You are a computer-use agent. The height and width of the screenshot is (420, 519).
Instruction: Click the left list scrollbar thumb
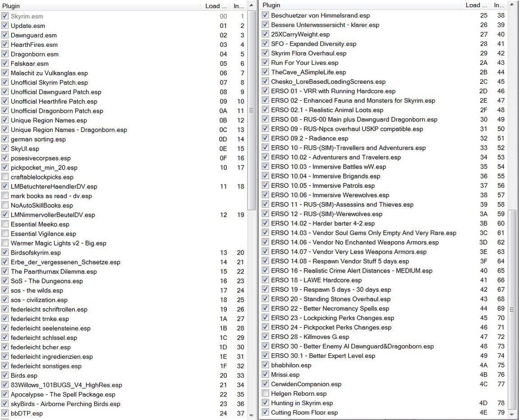251,110
